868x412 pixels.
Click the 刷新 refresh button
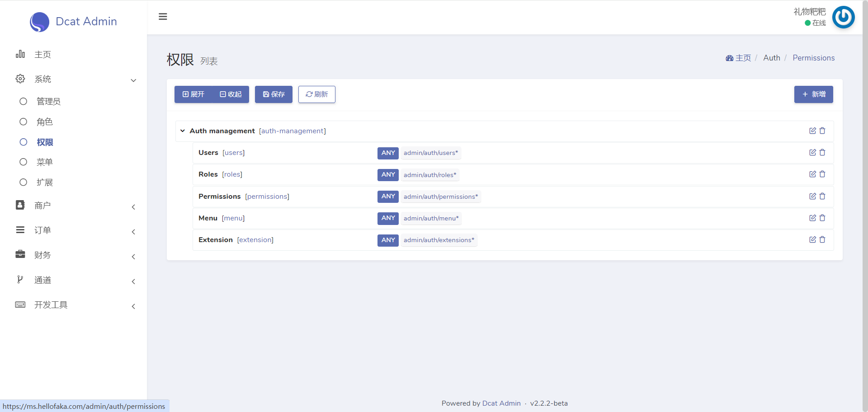[316, 94]
